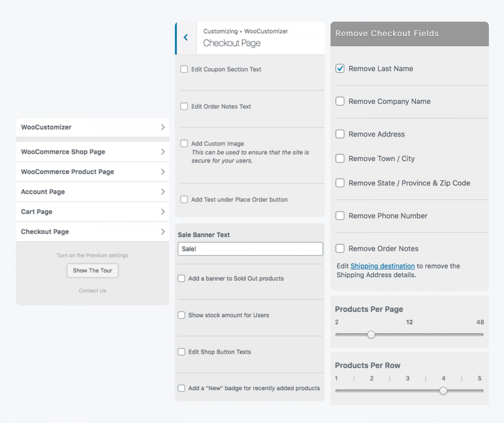The width and height of the screenshot is (504, 423).
Task: Expand the WooCommerce Product Page chevron
Action: coord(163,172)
